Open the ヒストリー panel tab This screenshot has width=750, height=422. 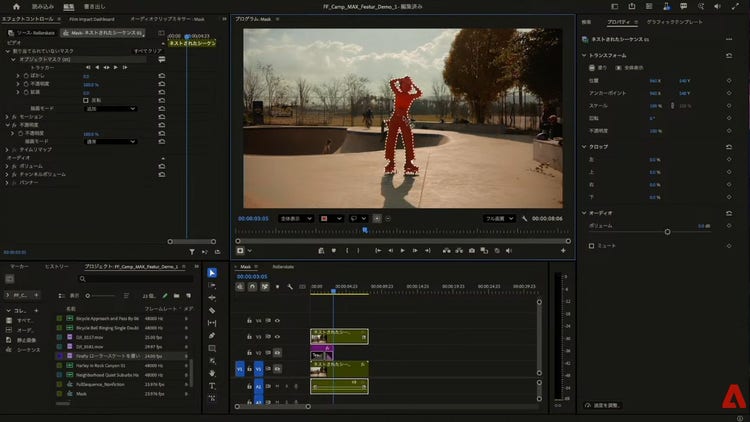click(x=57, y=267)
